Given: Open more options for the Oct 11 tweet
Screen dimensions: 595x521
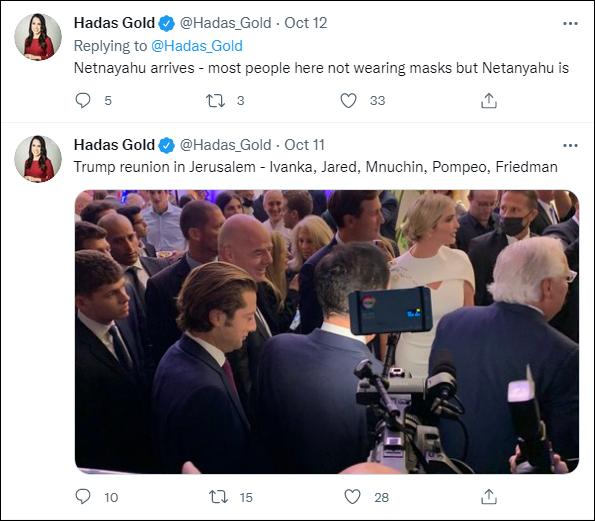Looking at the screenshot, I should [570, 146].
